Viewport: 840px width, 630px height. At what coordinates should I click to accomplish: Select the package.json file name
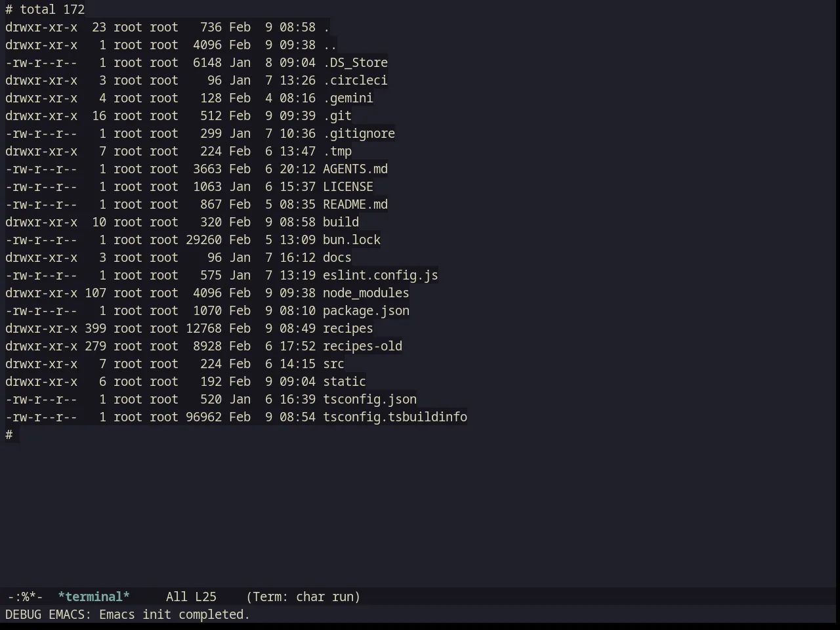[366, 310]
